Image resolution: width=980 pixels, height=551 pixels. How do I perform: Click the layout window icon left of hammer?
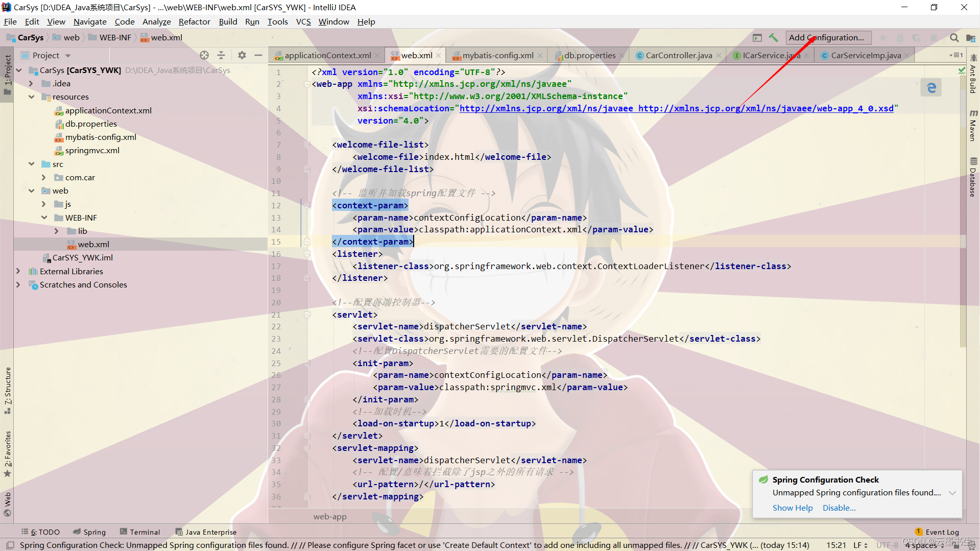point(757,38)
